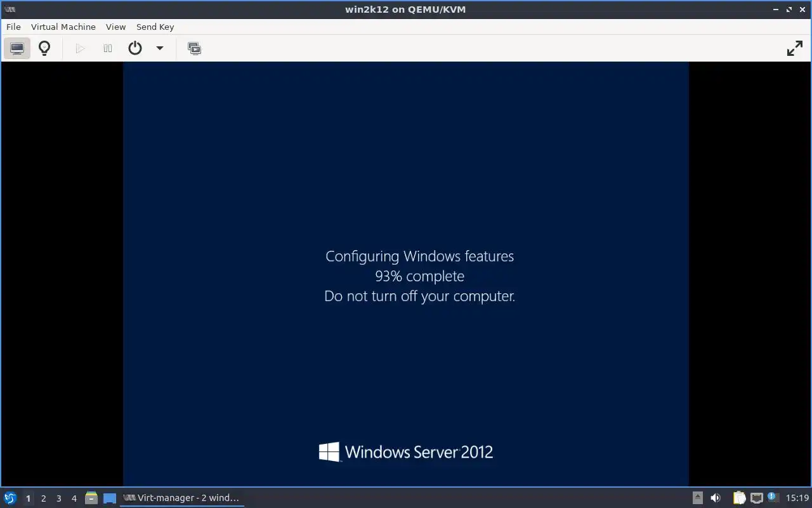Viewport: 812px width, 508px height.
Task: Open the manage VM snapshots view
Action: click(195, 48)
